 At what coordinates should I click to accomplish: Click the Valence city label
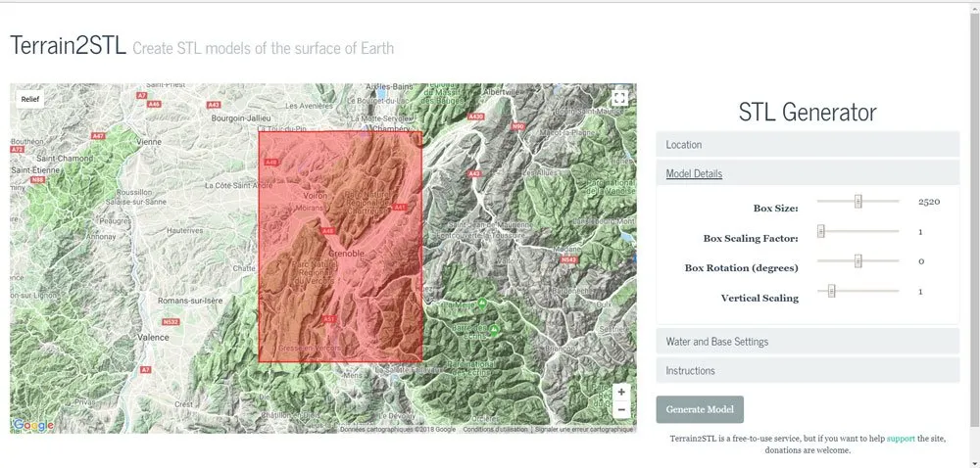click(x=153, y=337)
